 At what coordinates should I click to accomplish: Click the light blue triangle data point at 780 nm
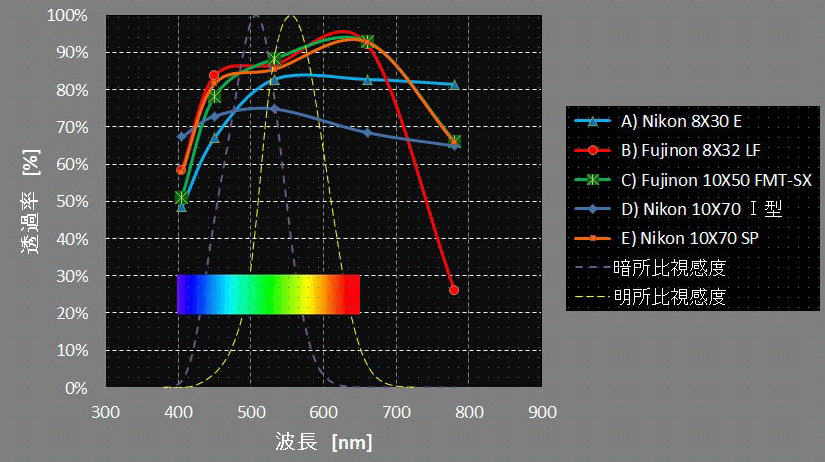tap(455, 84)
